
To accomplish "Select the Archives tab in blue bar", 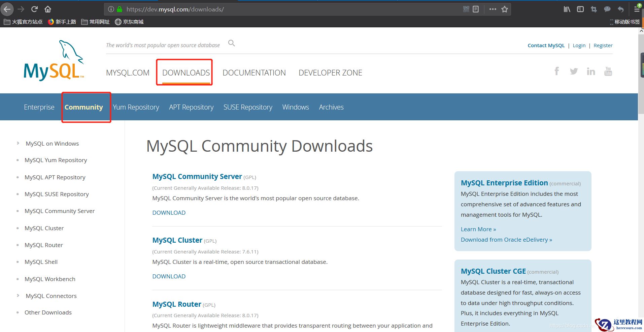I will (x=331, y=107).
